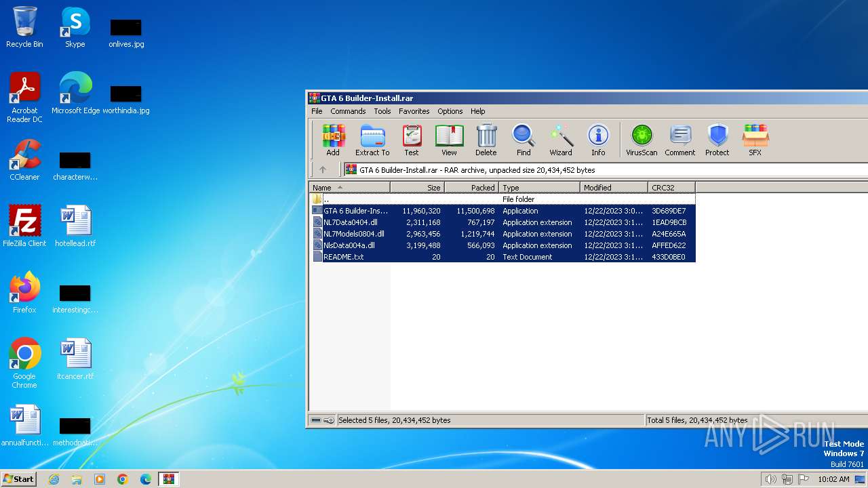
Task: Click the 11,960,320 size value
Action: click(x=421, y=211)
